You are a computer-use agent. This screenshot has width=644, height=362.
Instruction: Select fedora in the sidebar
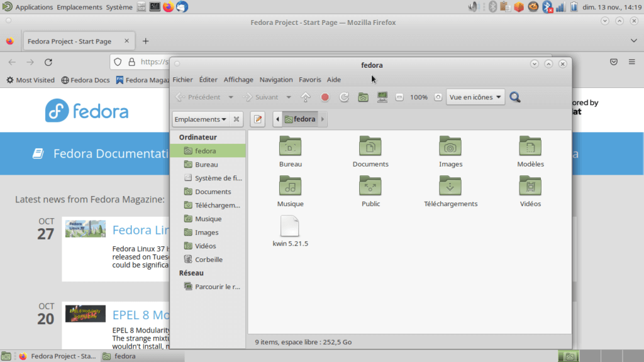point(208,151)
